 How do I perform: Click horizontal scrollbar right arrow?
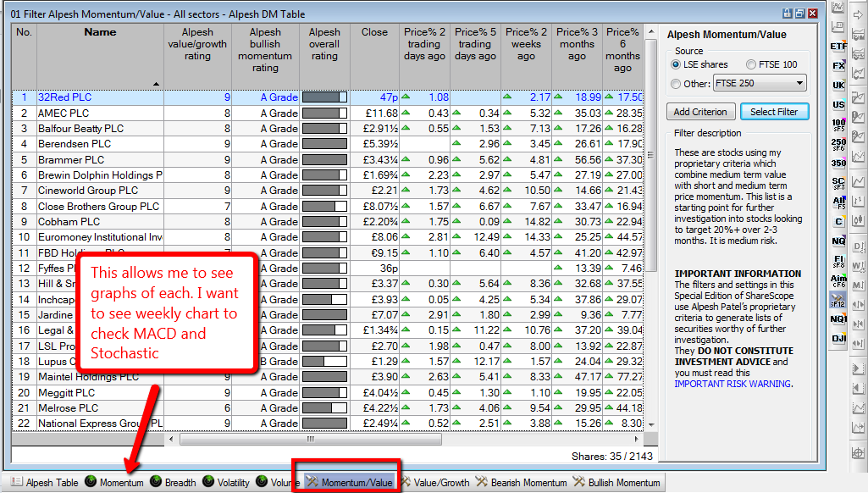pyautogui.click(x=637, y=440)
